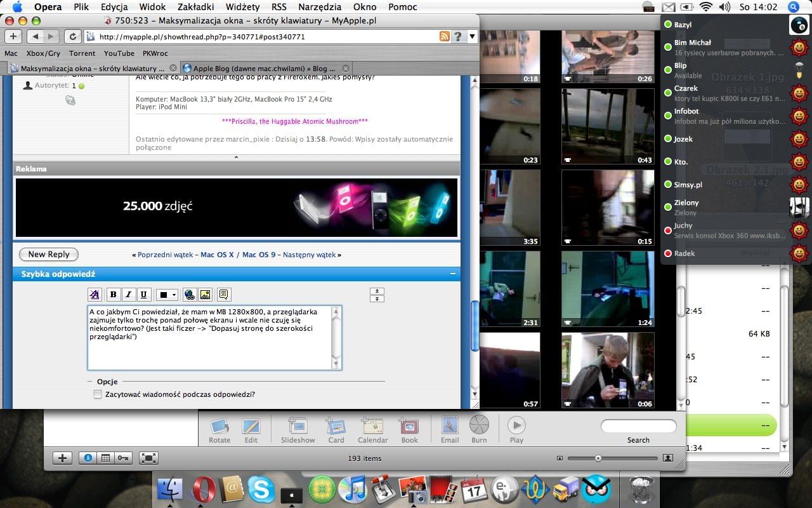Switch to the Apple Blog tab
This screenshot has height=508, width=812.
[266, 68]
